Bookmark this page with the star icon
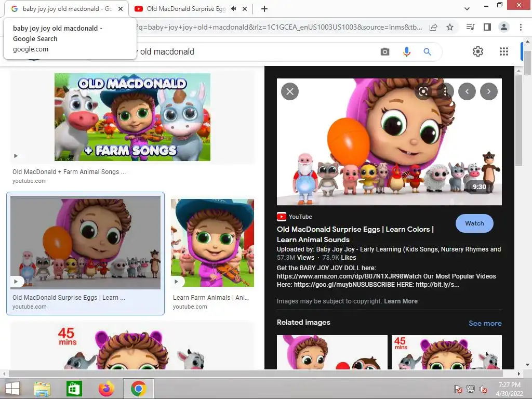The width and height of the screenshot is (532, 399). tap(450, 27)
